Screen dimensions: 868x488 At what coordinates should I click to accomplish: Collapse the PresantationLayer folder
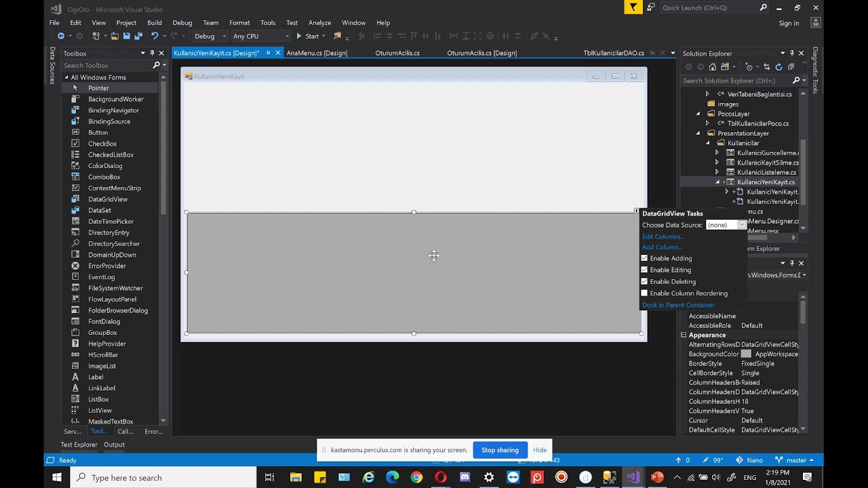coord(698,133)
